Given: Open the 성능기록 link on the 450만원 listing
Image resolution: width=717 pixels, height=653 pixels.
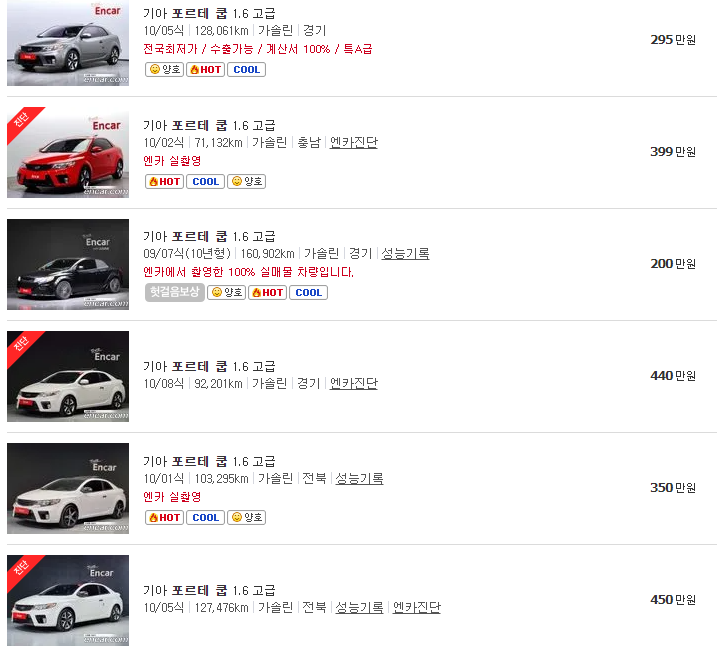Looking at the screenshot, I should click(359, 608).
